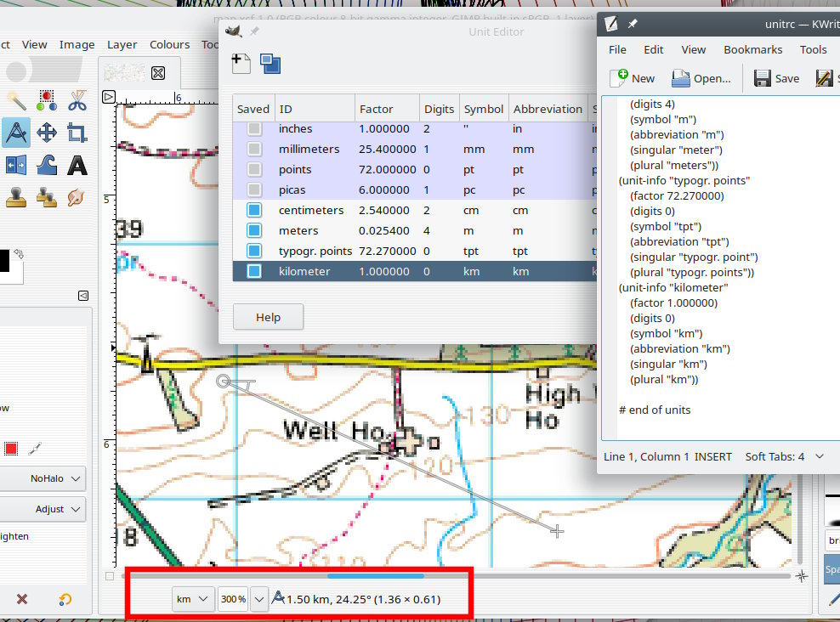Click the Save button in KWrite
The width and height of the screenshot is (840, 622).
click(x=777, y=78)
